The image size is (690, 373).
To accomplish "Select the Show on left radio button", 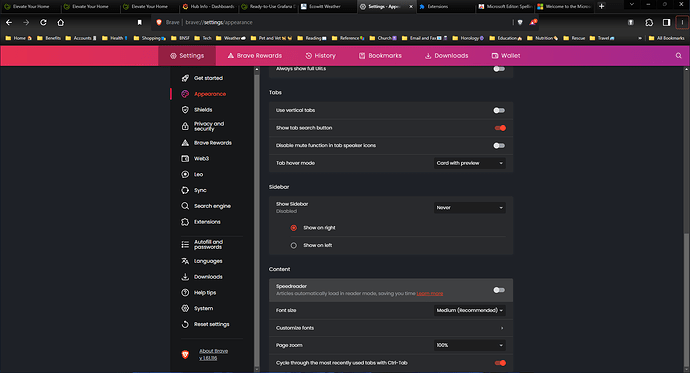I will pyautogui.click(x=294, y=245).
